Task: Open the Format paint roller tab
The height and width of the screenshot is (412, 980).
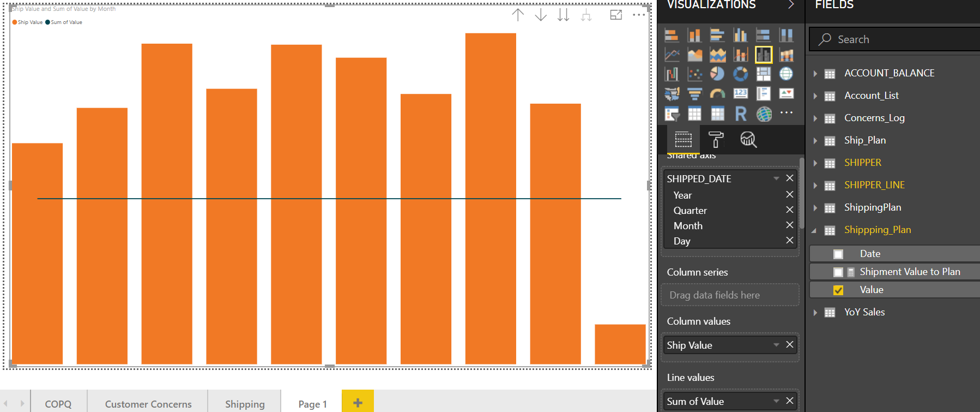Action: click(716, 140)
